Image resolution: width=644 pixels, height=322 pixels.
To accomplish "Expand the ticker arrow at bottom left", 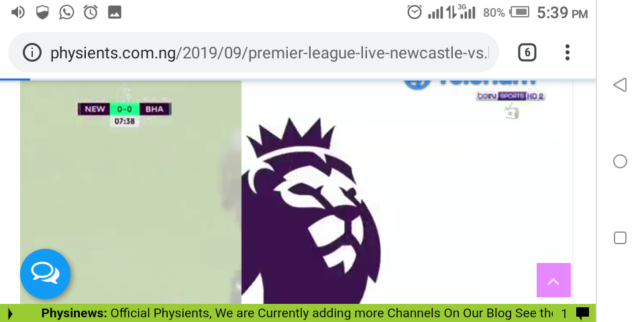I will tap(10, 314).
